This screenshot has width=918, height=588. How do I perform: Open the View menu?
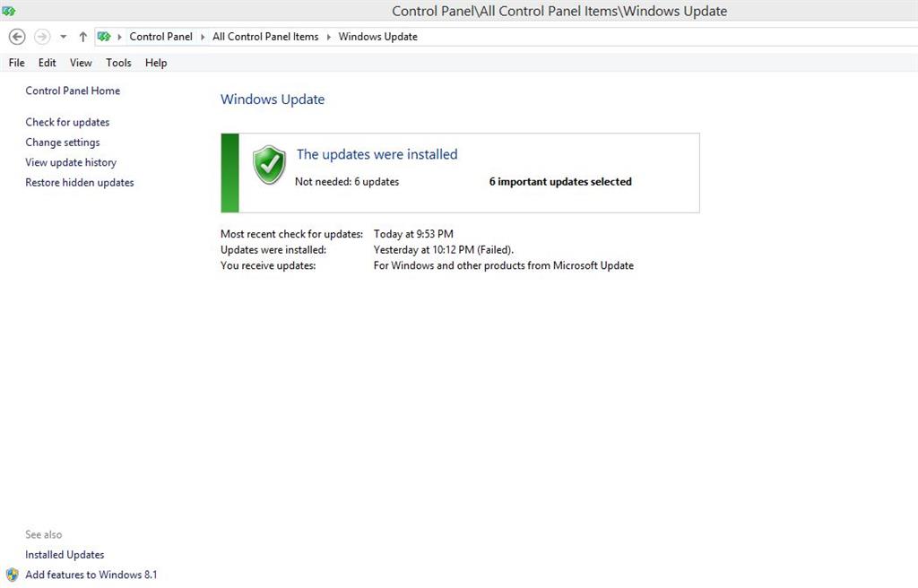pos(81,63)
